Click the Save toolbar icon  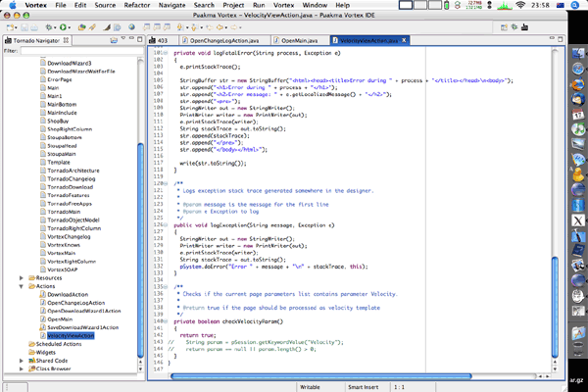(x=24, y=27)
